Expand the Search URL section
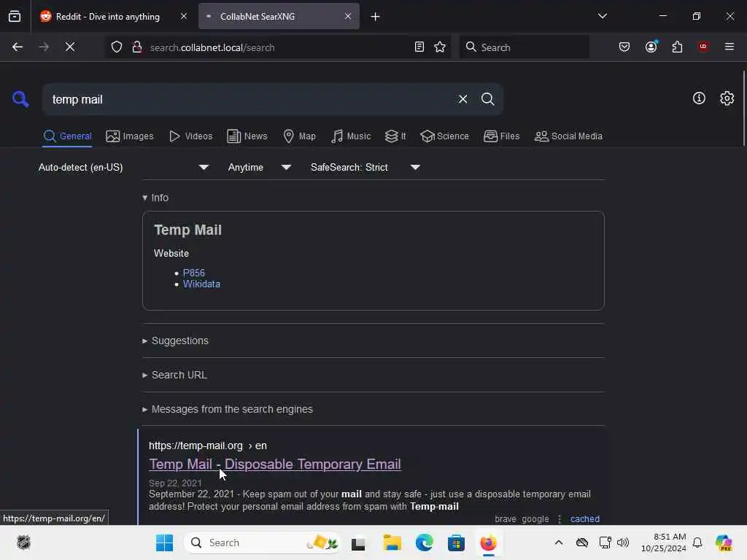The width and height of the screenshot is (747, 560). pyautogui.click(x=175, y=376)
